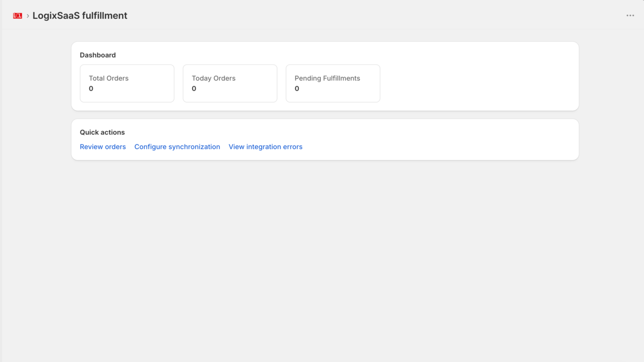The image size is (644, 362).
Task: Click the Today Orders count value
Action: [194, 88]
